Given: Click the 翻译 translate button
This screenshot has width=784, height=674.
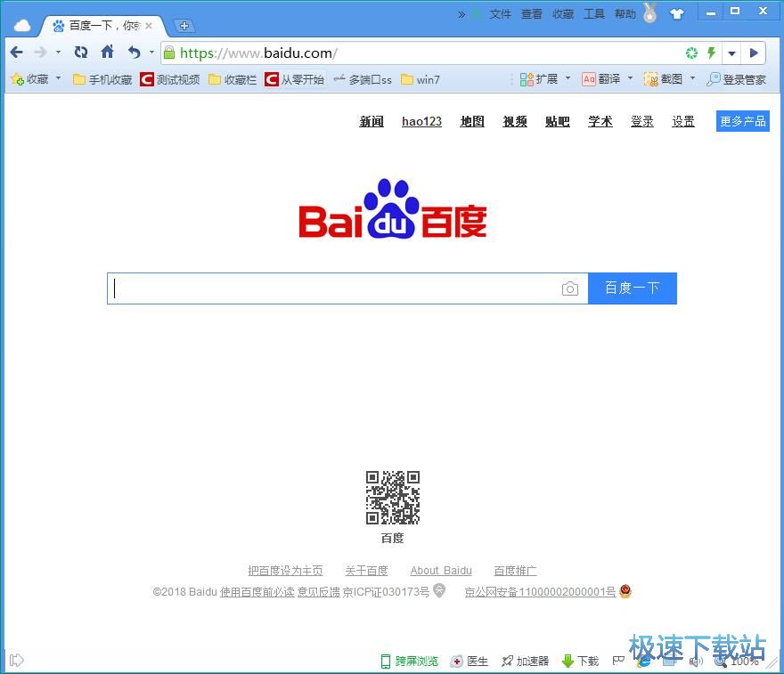Looking at the screenshot, I should [601, 79].
